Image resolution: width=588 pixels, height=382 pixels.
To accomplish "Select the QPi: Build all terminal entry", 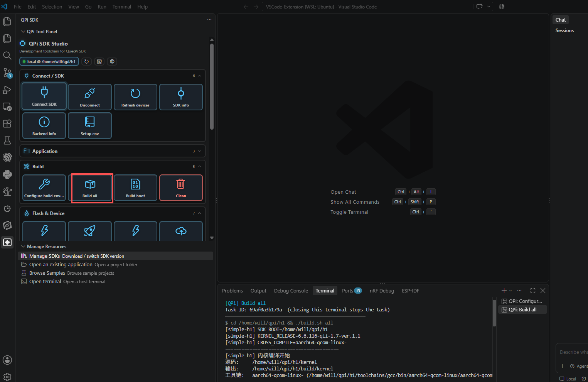I will pyautogui.click(x=522, y=309).
